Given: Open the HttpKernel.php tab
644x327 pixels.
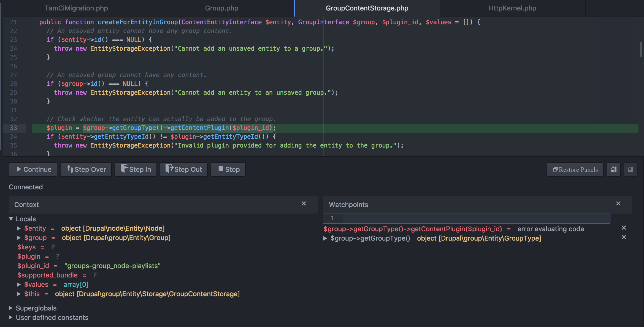Looking at the screenshot, I should 512,8.
